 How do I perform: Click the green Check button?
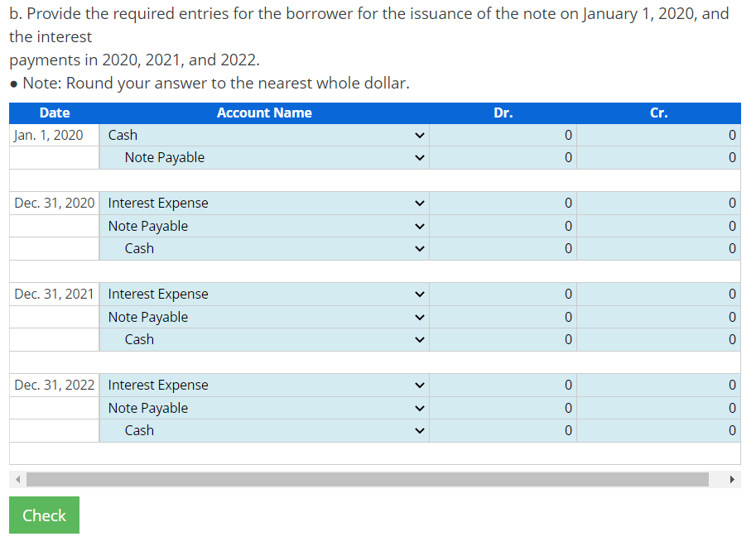[x=45, y=515]
